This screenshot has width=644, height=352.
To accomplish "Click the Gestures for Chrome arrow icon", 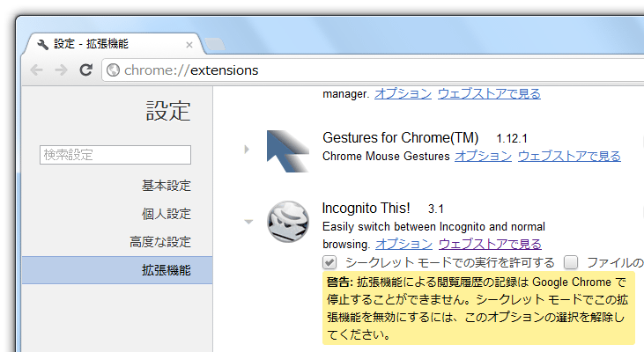I will tap(287, 151).
